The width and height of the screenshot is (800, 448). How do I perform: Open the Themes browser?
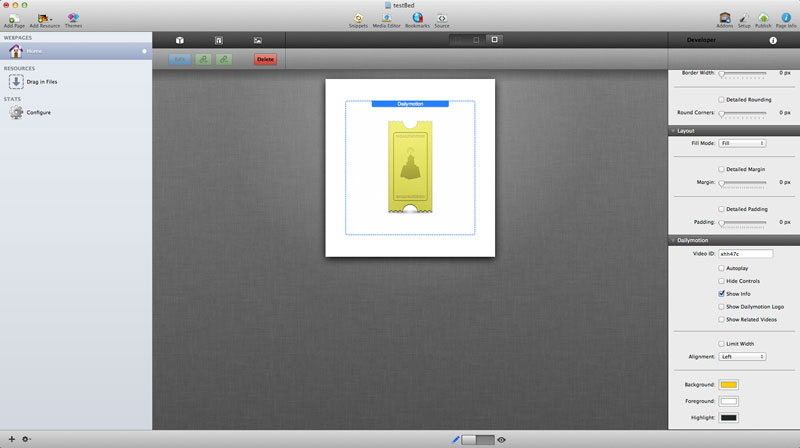(73, 17)
